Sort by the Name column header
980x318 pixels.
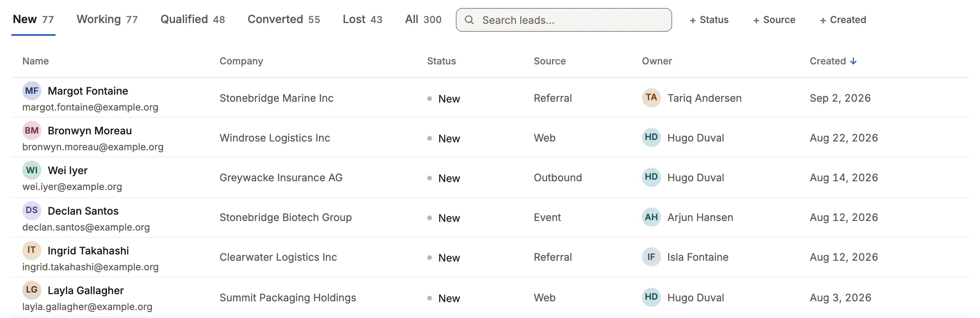click(35, 61)
